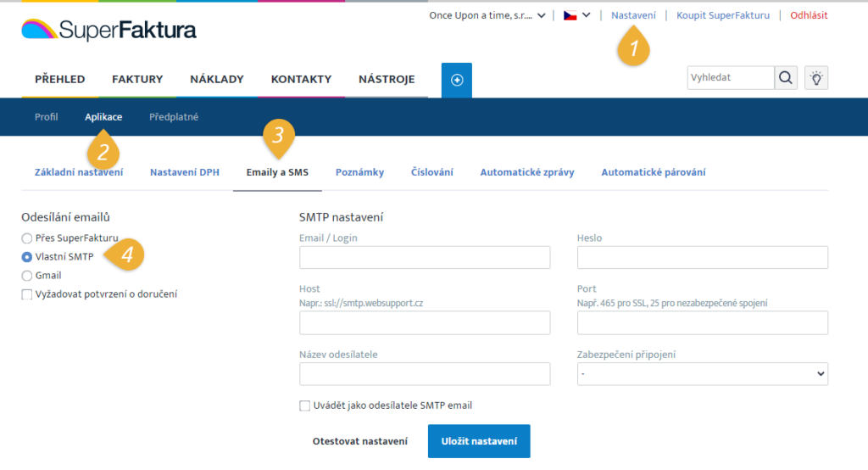This screenshot has width=868, height=470.
Task: Switch to the Profil submenu tab
Action: click(46, 117)
